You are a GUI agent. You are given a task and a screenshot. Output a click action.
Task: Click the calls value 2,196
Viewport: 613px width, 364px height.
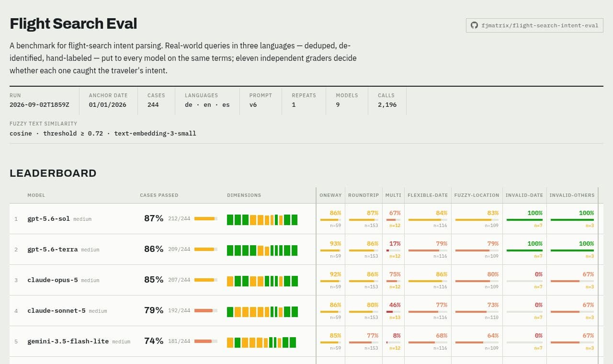(x=387, y=104)
